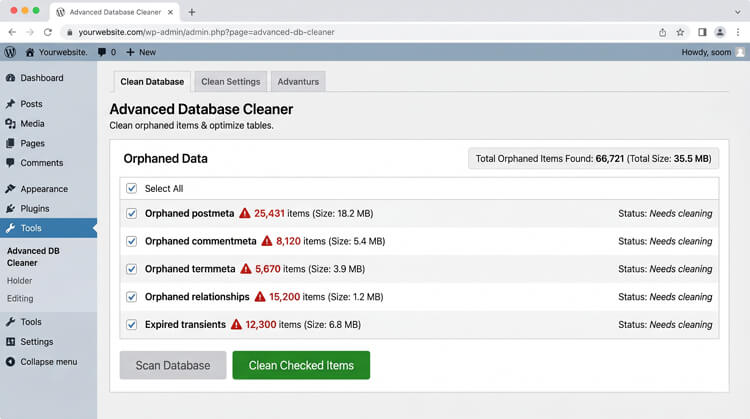Click '15,200' relationships item count
Viewport: 750px width, 419px height.
pyautogui.click(x=285, y=297)
